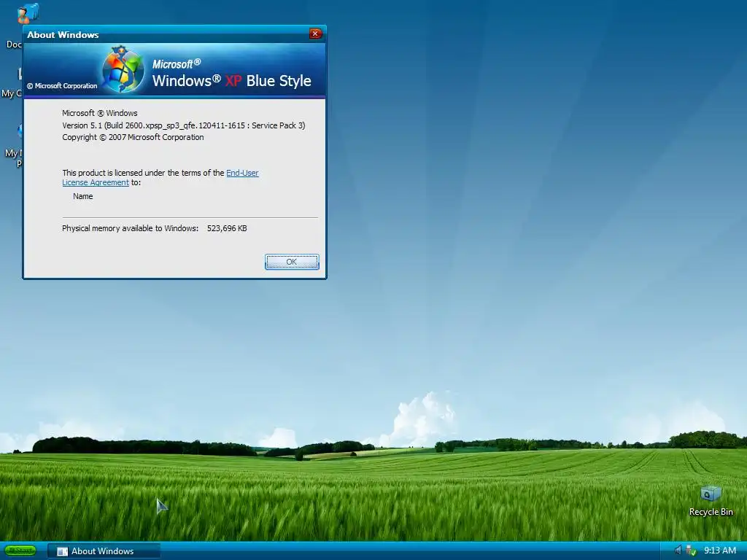Image resolution: width=747 pixels, height=560 pixels.
Task: Click the Copyright 2007 Microsoft Corporation line
Action: click(133, 137)
